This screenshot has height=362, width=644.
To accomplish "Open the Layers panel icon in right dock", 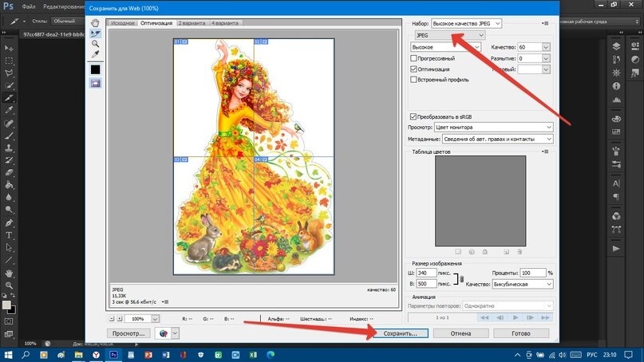I will coord(616,46).
